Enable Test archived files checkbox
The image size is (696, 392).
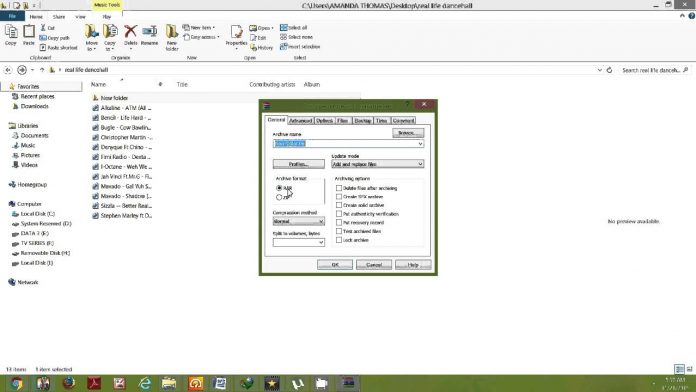[x=339, y=231]
